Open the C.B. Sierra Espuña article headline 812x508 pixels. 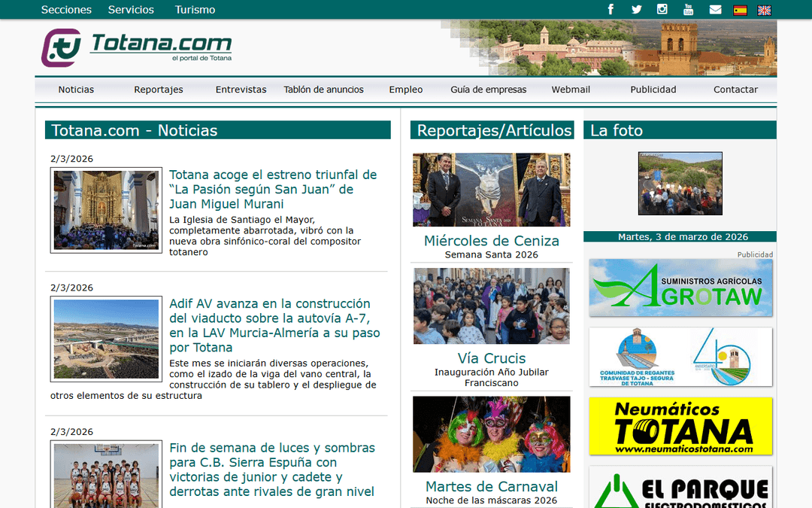pyautogui.click(x=272, y=469)
